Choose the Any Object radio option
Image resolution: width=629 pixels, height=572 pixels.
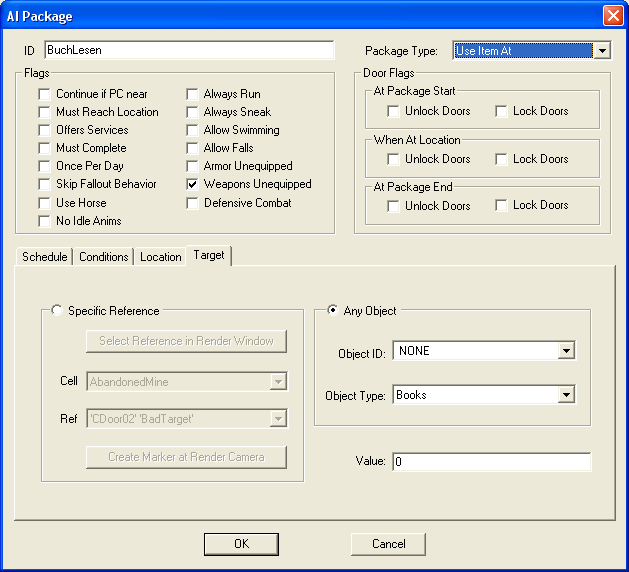point(332,311)
